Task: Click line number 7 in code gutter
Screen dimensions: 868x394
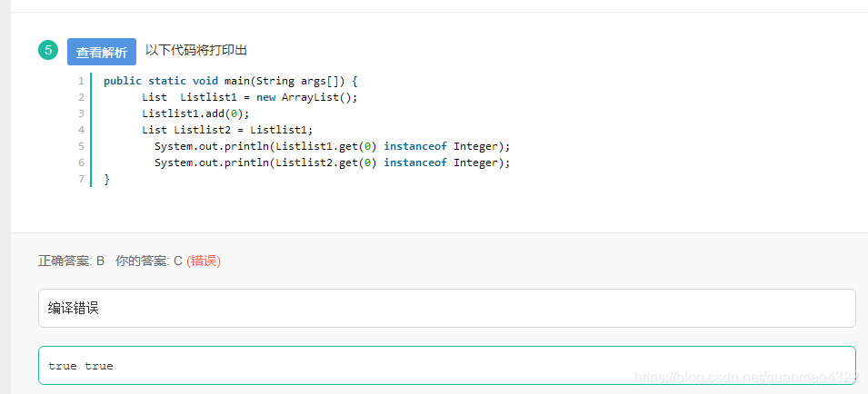Action: pyautogui.click(x=82, y=179)
